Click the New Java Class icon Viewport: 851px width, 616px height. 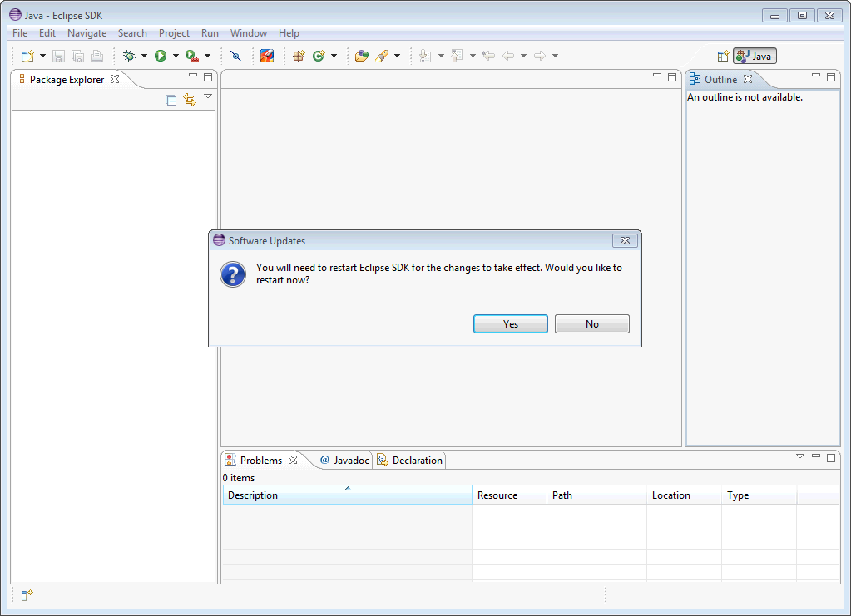click(318, 56)
